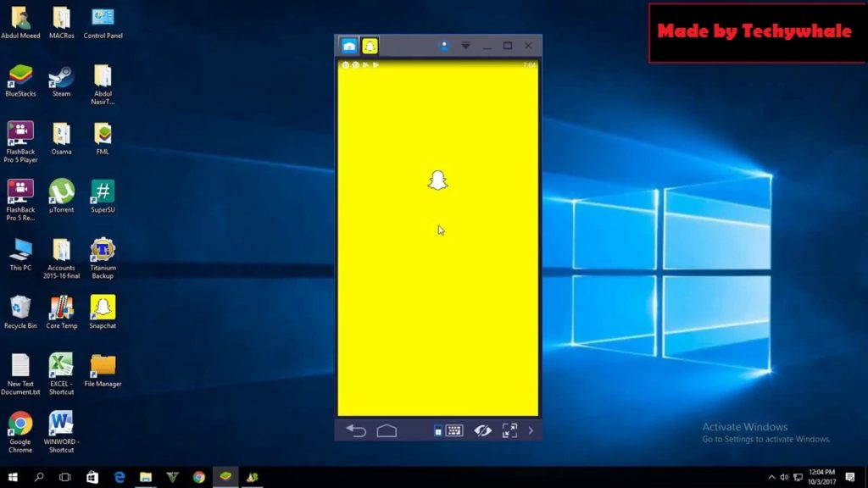Open the BlueStacks account profile icon
The width and height of the screenshot is (868, 488).
(x=444, y=46)
